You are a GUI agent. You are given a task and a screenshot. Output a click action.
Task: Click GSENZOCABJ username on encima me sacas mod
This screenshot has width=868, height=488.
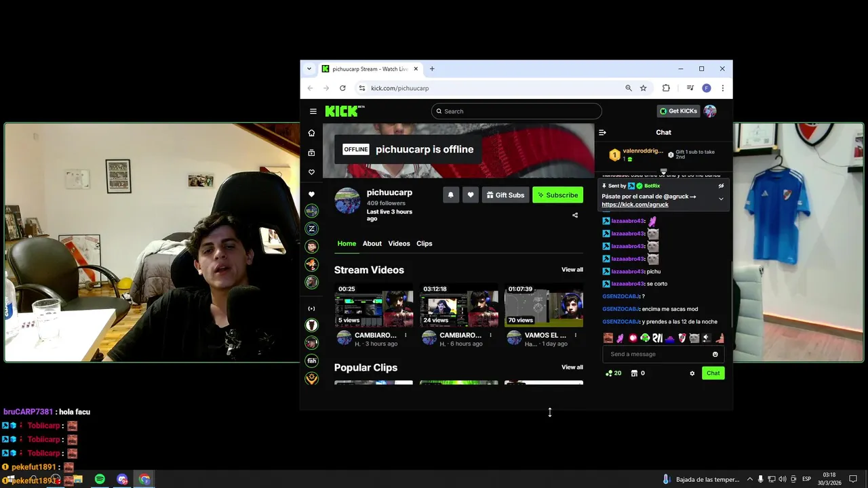(x=620, y=309)
